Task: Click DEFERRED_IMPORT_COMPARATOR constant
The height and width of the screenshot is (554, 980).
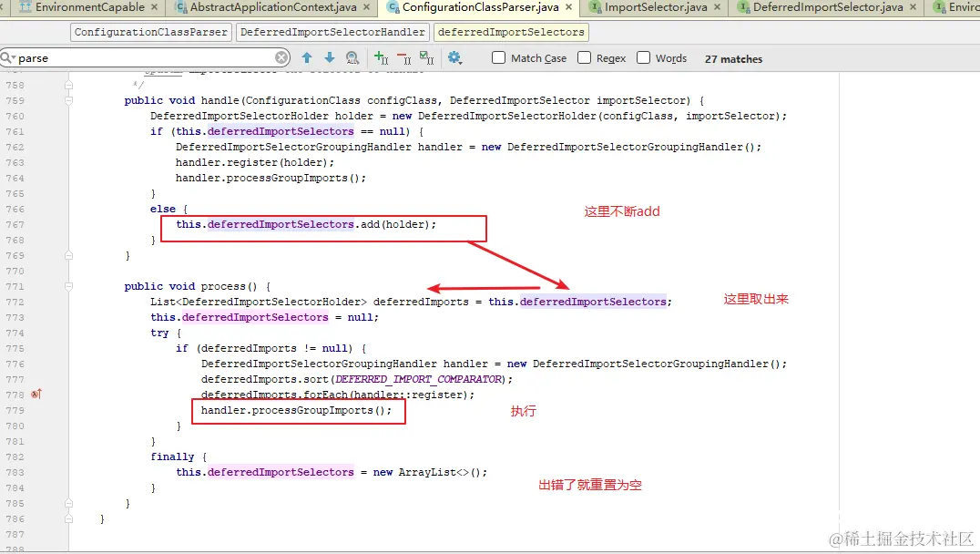Action: pos(419,379)
